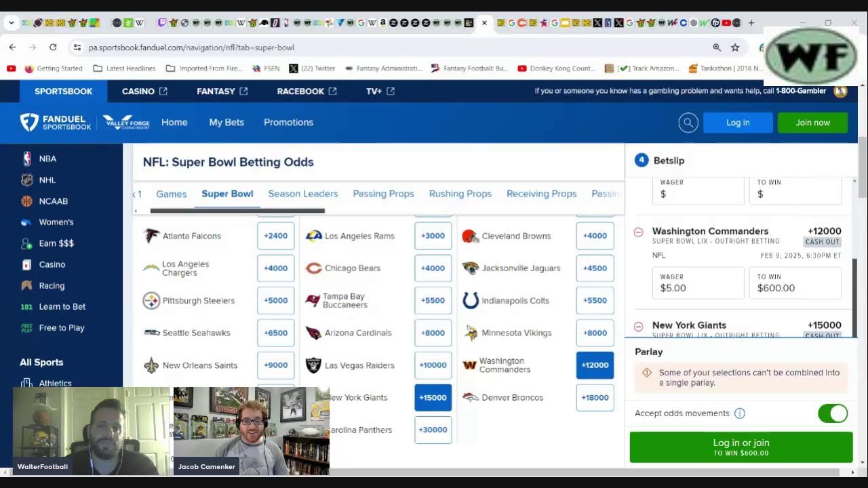This screenshot has width=868, height=488.
Task: Open the tab search dropdown arrow
Action: pos(12,22)
